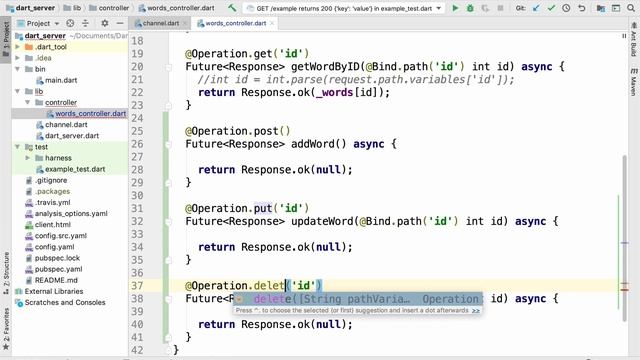Collapse the test folder
640x360 pixels.
[x=18, y=147]
